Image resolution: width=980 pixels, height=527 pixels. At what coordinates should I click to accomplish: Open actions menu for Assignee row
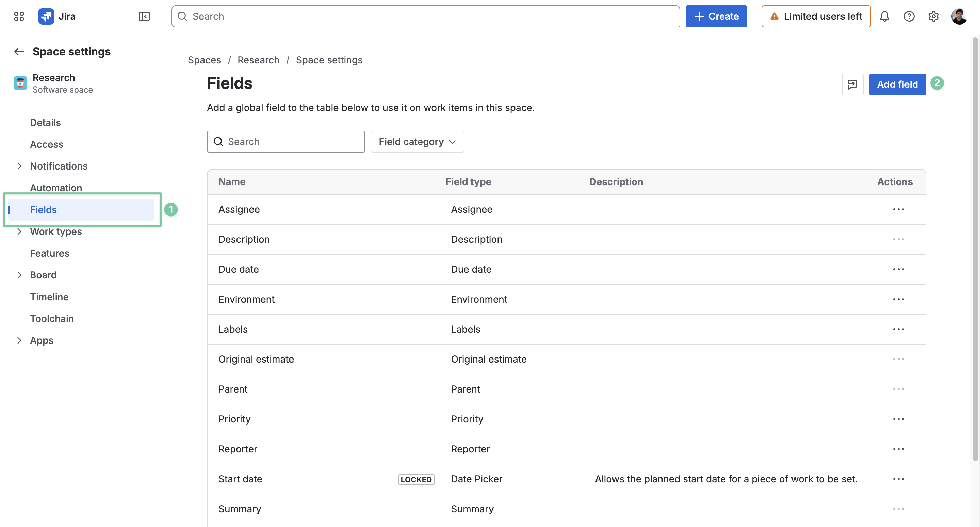point(898,209)
